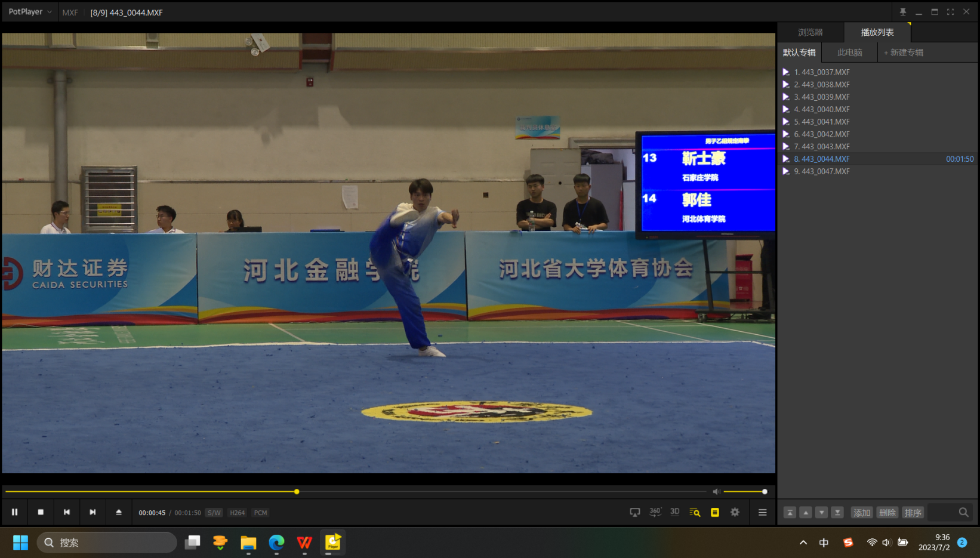Click the 删除 button in playlist
The image size is (980, 558).
tap(887, 513)
